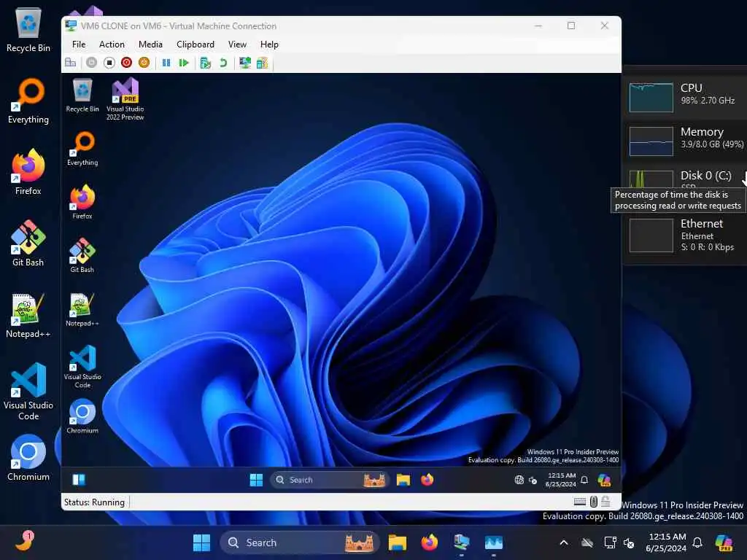Select the host desktop Git Bash shortcut
747x560 pixels.
pos(28,244)
